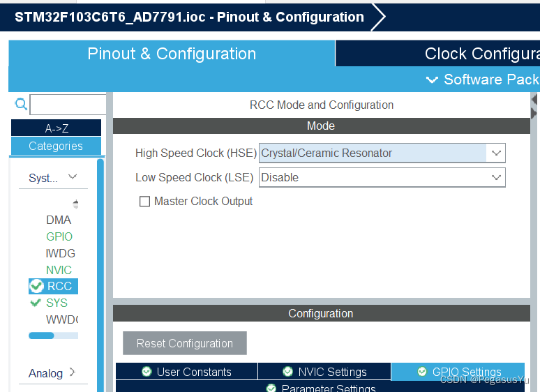Click the vertical scrollbar of categories panel
The height and width of the screenshot is (392, 540).
coord(100,276)
